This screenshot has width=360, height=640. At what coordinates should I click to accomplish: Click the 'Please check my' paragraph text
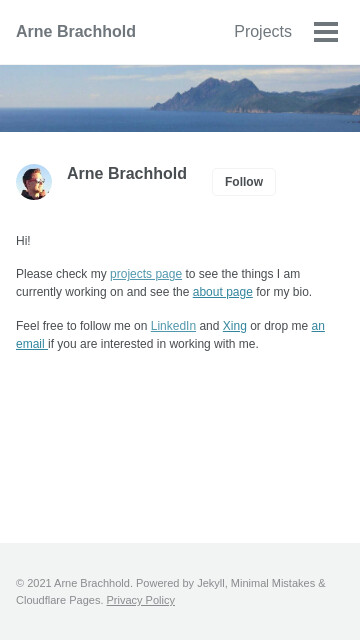coord(164,283)
